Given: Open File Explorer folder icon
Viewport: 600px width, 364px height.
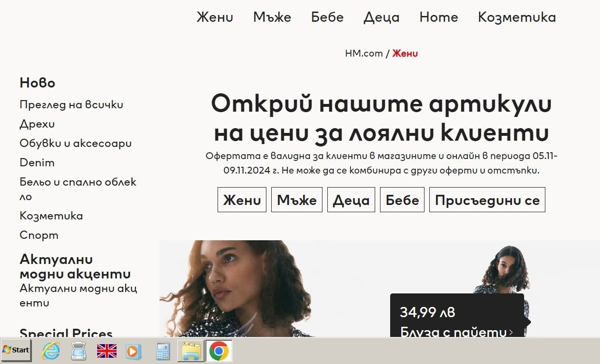Looking at the screenshot, I should (x=191, y=351).
